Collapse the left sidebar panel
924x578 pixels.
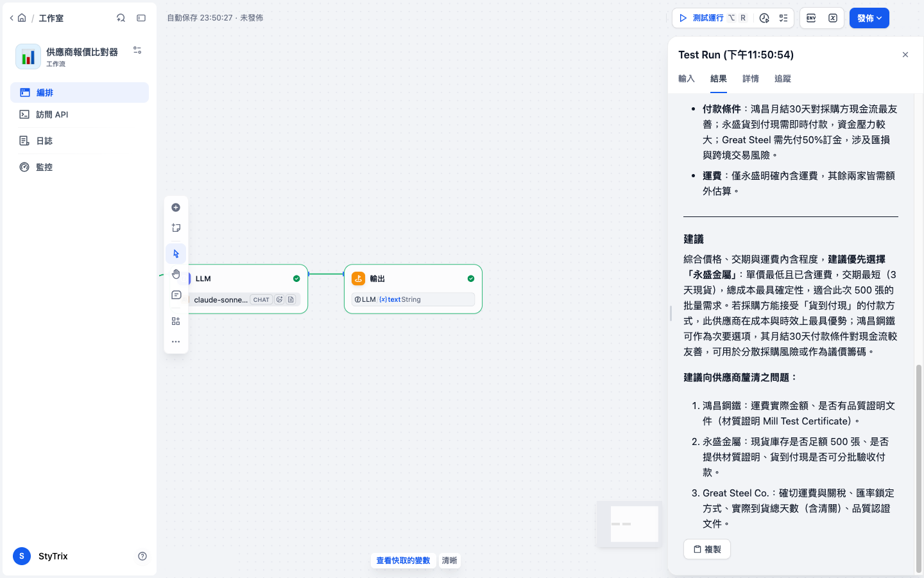(141, 18)
